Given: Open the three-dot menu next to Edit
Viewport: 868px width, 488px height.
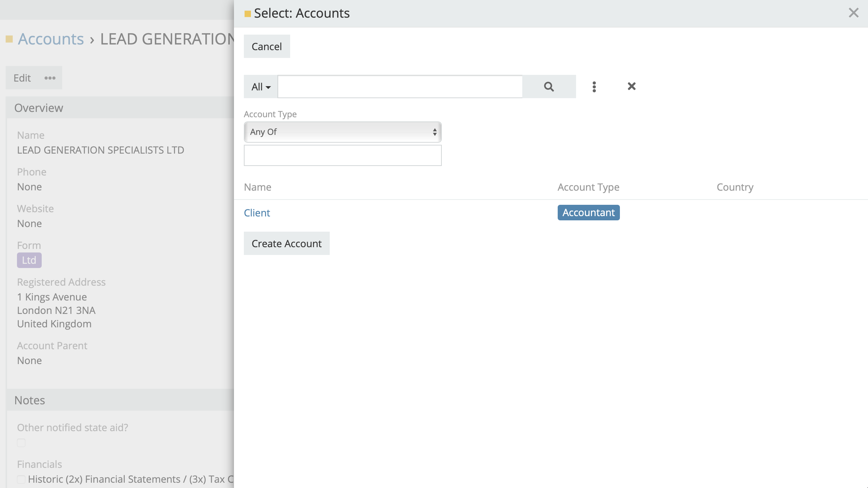Looking at the screenshot, I should click(x=50, y=78).
